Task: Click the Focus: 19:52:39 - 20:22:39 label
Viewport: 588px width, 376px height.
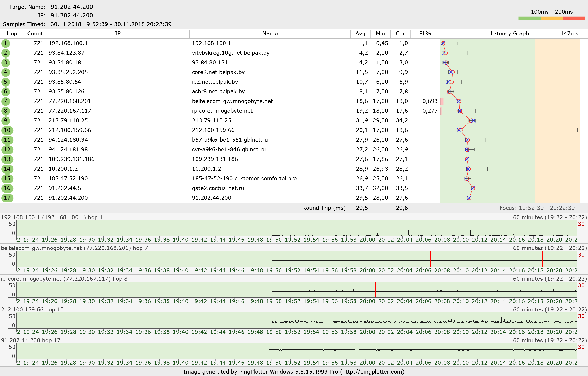Action: (x=537, y=208)
